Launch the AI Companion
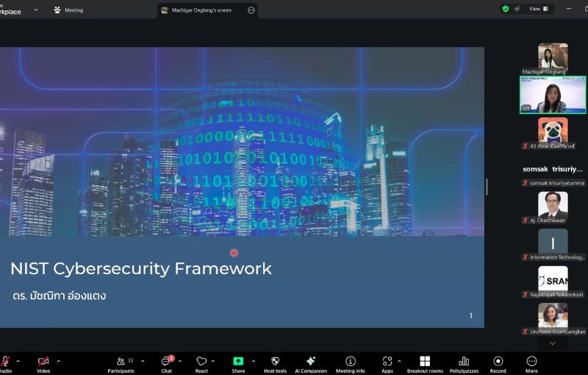 [x=310, y=362]
